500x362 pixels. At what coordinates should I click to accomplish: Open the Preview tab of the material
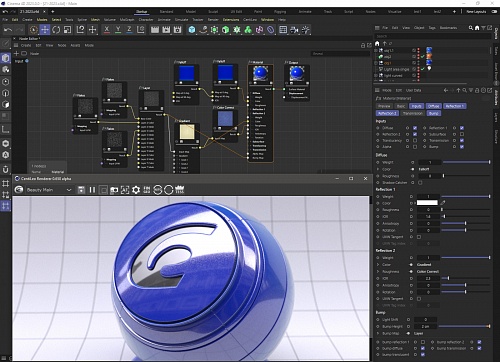click(x=384, y=106)
